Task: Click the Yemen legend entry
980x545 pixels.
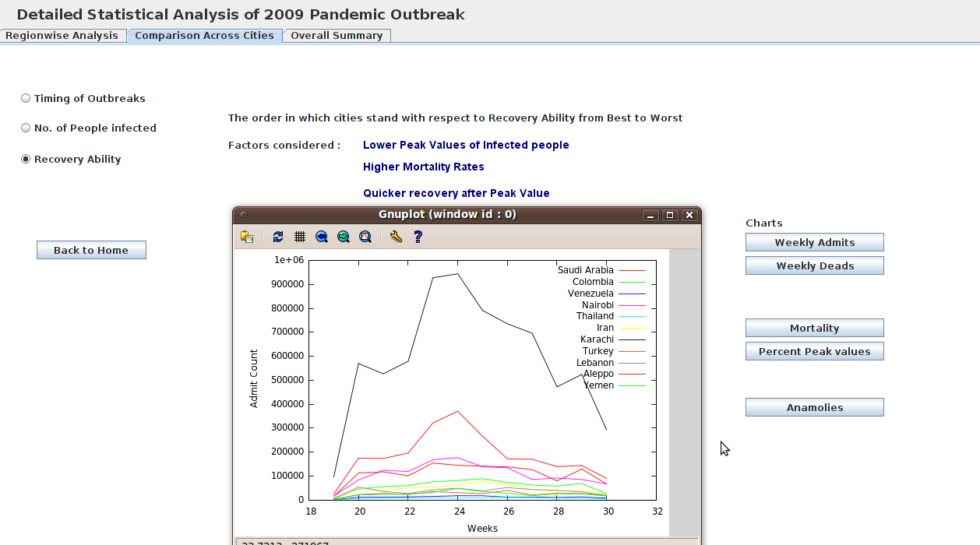Action: coord(599,385)
